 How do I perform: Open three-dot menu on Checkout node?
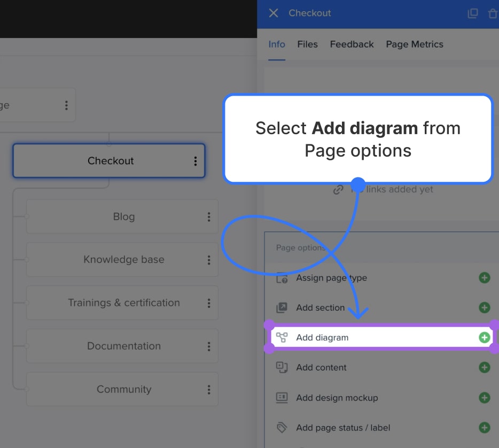(196, 161)
